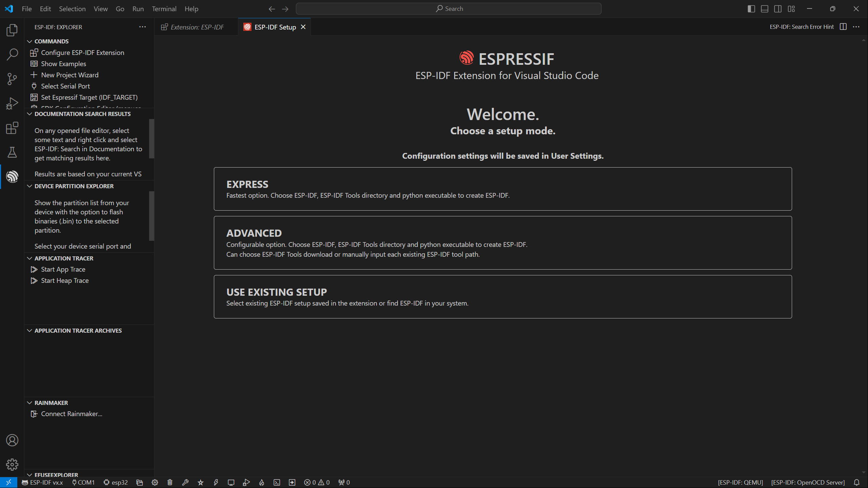
Task: Open the Help menu
Action: [191, 9]
